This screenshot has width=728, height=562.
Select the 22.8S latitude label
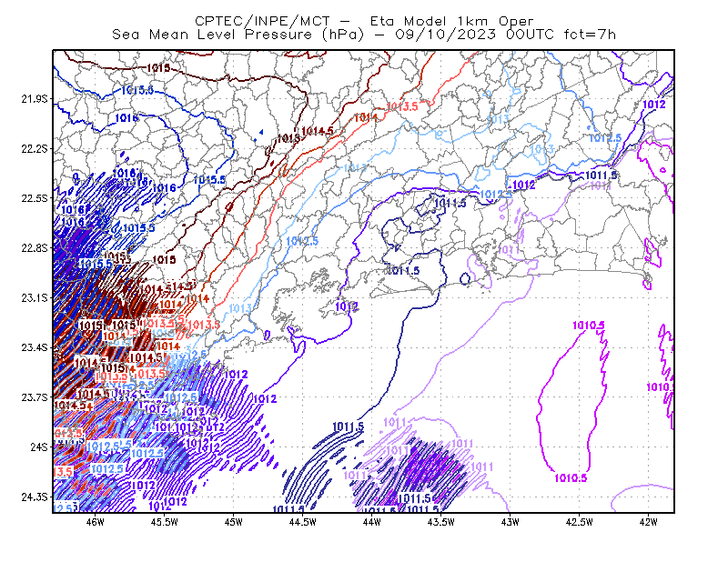35,248
